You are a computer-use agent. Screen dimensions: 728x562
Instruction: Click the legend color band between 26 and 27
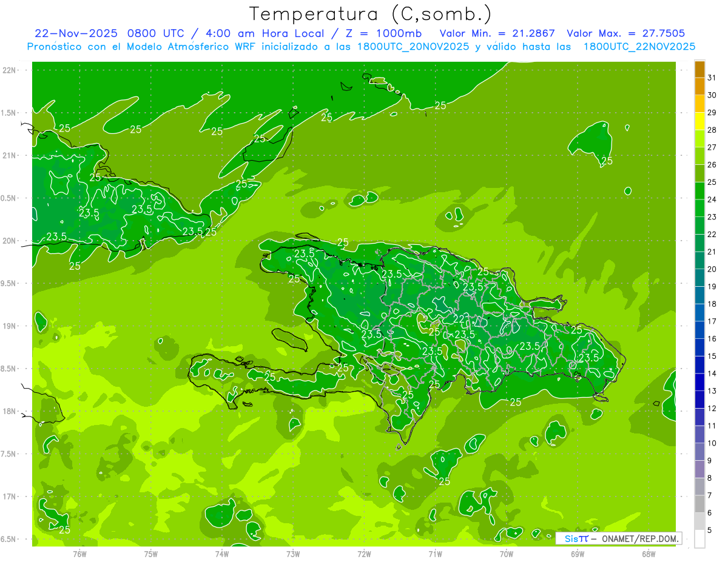click(699, 156)
